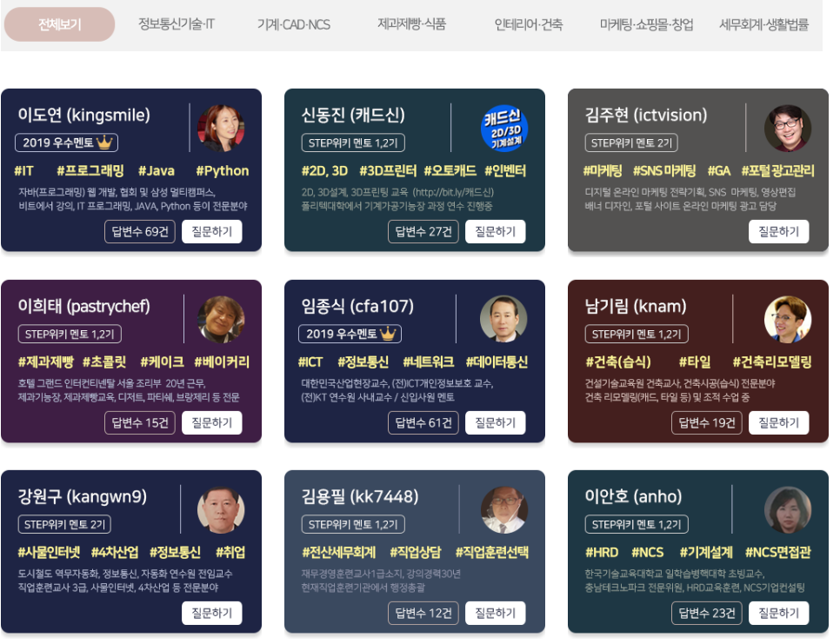Select the 전체보기 category tab
840x644 pixels.
tap(59, 24)
